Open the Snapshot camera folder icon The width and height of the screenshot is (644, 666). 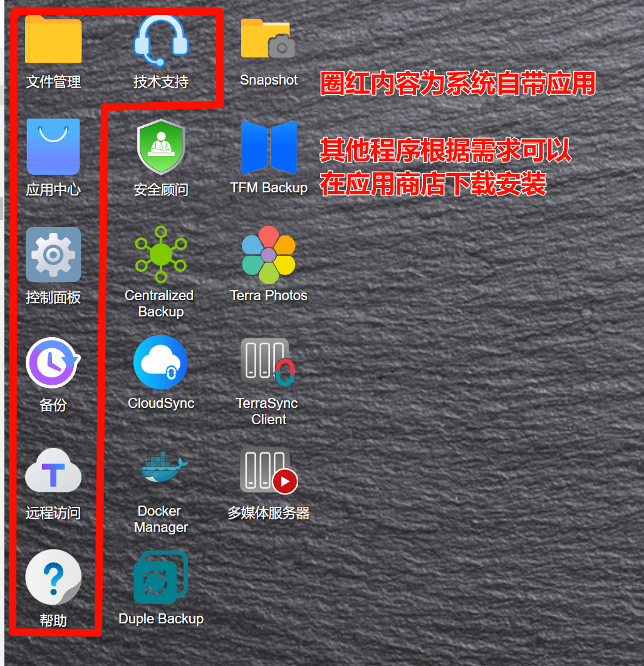coord(268,39)
